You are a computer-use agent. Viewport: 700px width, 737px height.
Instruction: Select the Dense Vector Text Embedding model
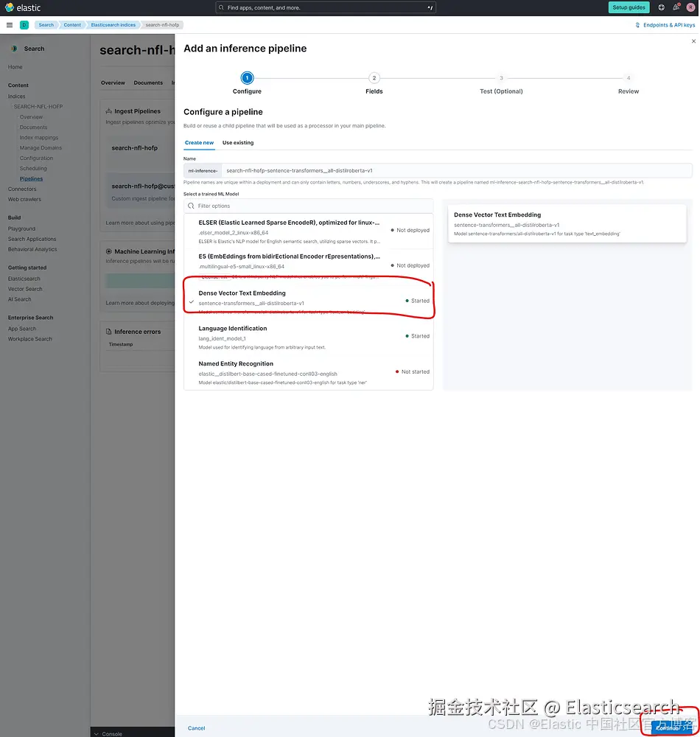(x=308, y=301)
